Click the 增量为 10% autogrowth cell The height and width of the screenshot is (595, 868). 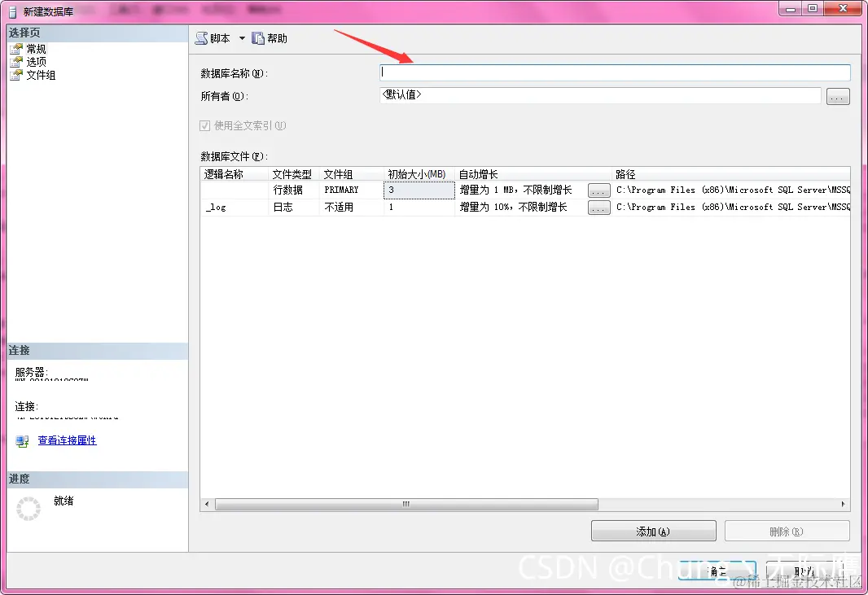tap(521, 207)
